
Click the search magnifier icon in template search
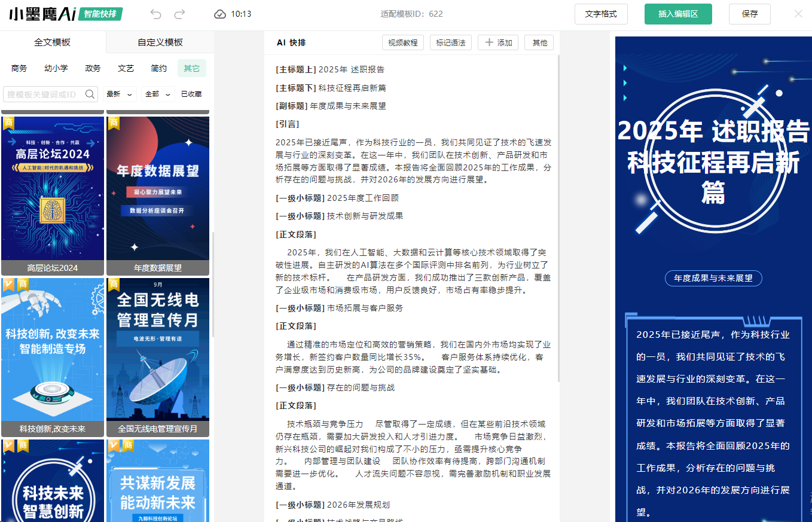click(90, 94)
